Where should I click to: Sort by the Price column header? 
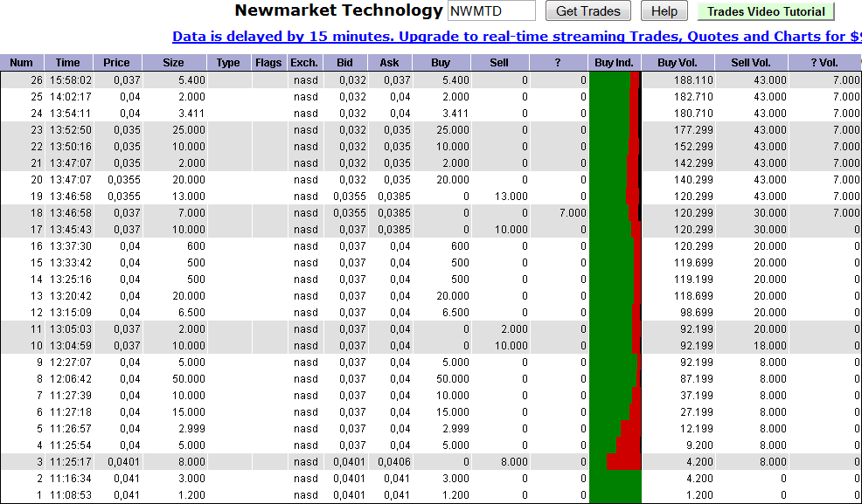[x=117, y=63]
